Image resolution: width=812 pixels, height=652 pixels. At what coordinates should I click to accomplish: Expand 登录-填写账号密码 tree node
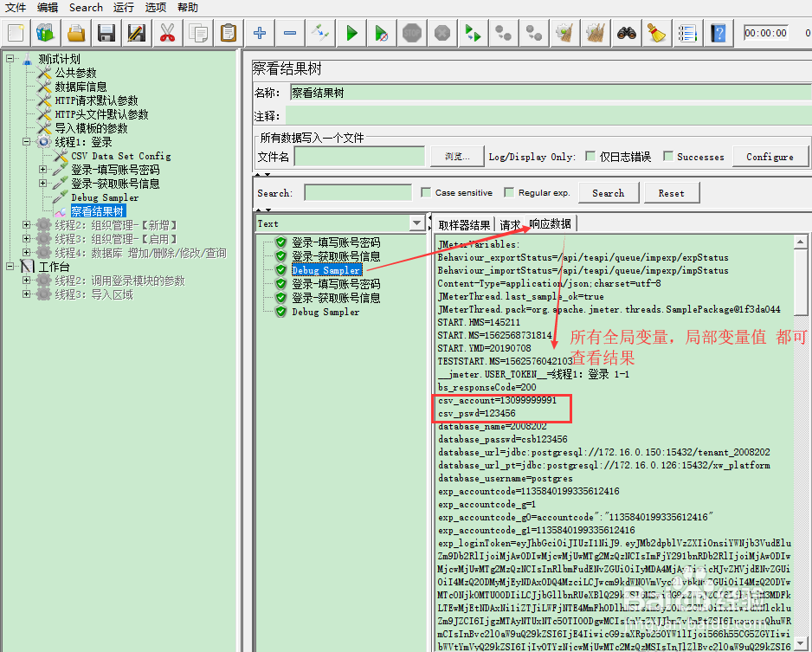(42, 170)
